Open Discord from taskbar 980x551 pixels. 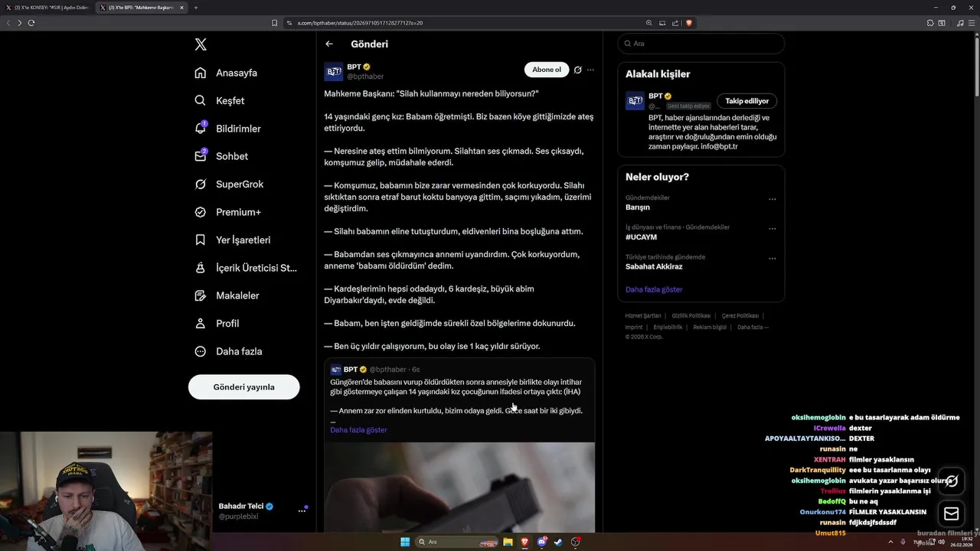(x=542, y=542)
